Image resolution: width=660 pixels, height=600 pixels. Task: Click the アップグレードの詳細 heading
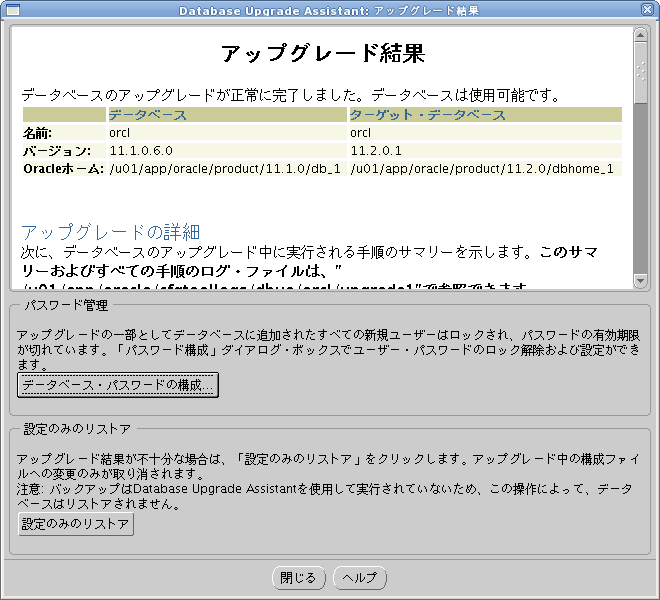coord(111,232)
